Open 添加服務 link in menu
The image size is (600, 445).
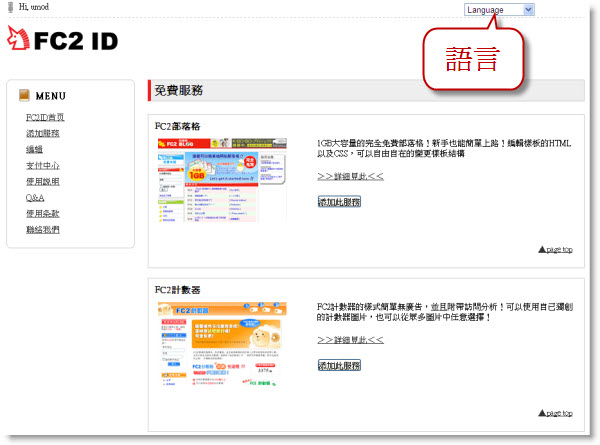click(42, 133)
